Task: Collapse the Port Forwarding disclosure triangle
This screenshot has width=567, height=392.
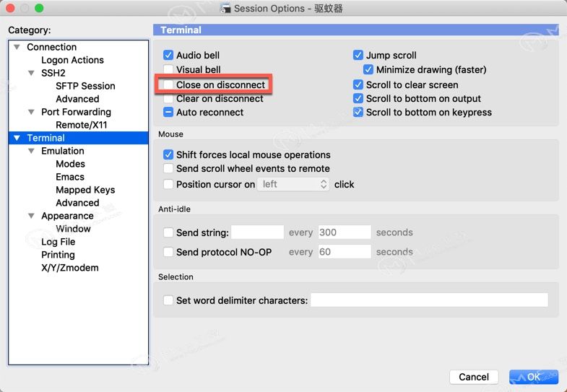Action: 32,112
